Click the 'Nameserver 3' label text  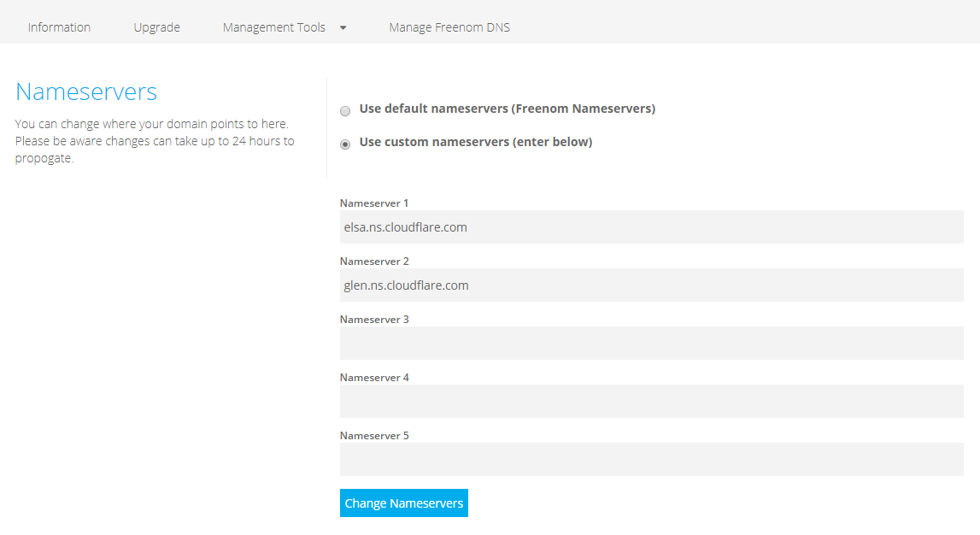[x=373, y=320]
